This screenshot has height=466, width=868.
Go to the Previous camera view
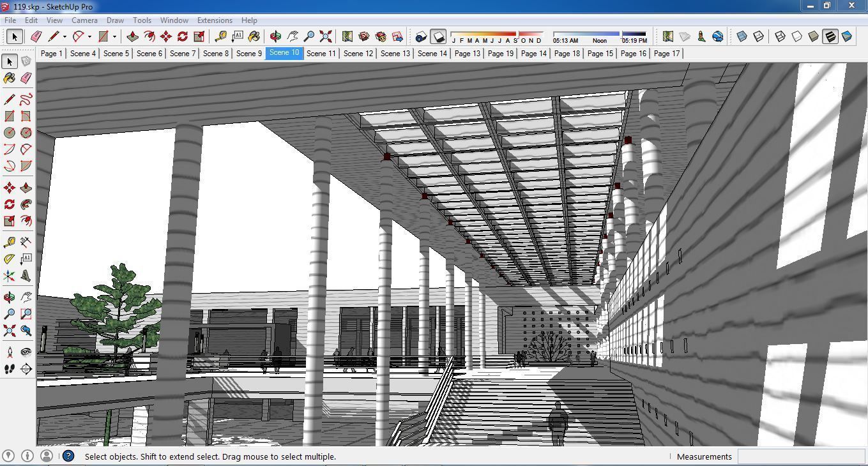click(x=26, y=331)
